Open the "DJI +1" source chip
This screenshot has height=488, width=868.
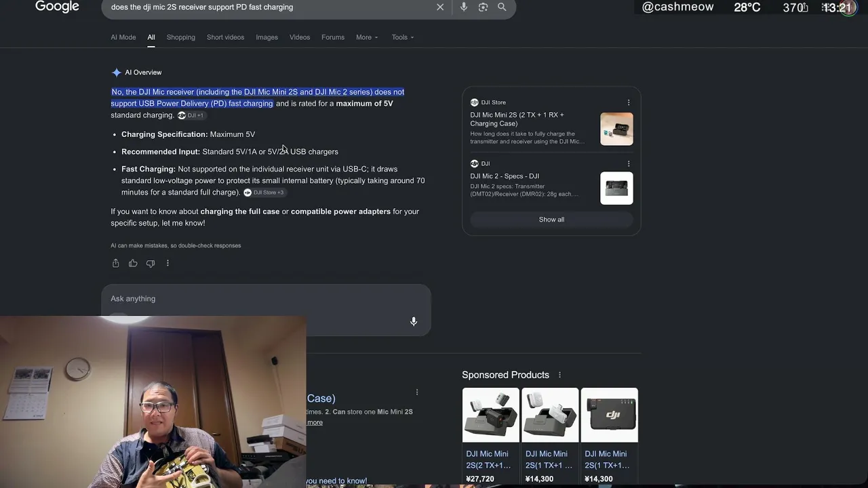click(x=191, y=115)
